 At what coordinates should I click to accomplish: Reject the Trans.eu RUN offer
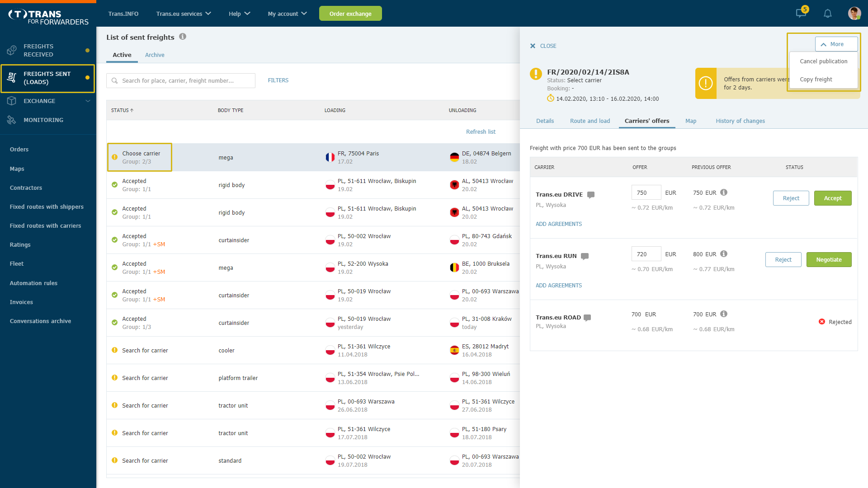783,259
